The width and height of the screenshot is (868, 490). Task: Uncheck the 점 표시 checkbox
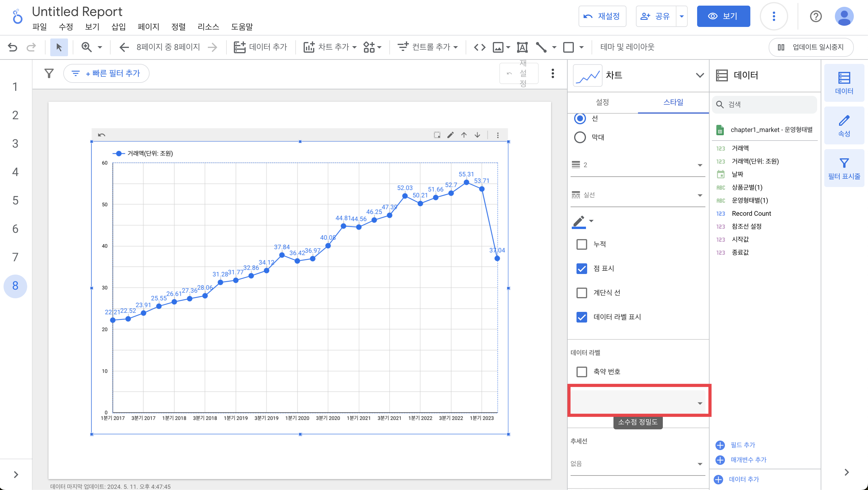(582, 268)
